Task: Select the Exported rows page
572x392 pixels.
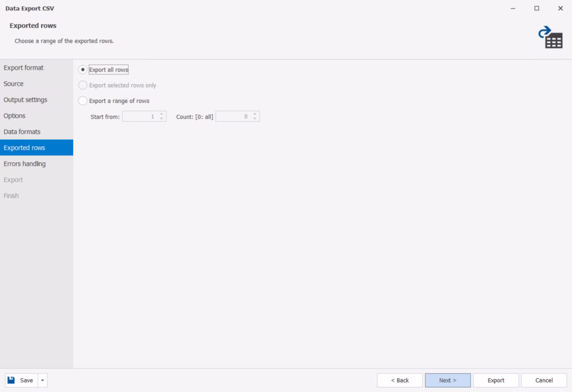Action: click(37, 147)
